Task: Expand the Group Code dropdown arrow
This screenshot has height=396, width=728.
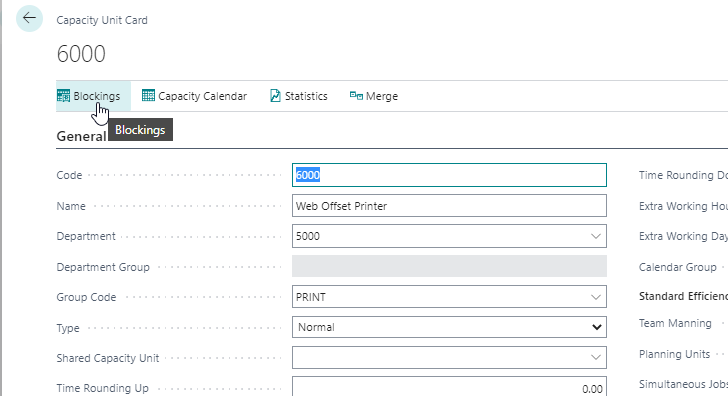Action: [596, 297]
